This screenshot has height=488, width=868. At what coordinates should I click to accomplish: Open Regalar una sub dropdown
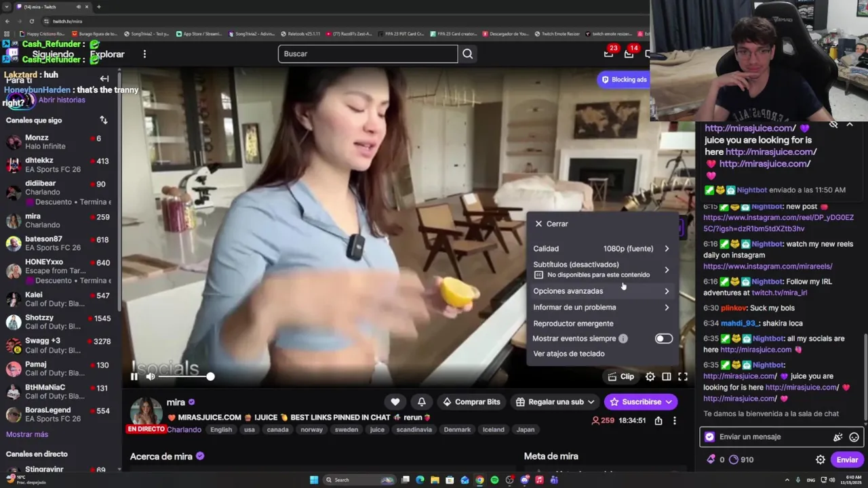[x=555, y=402]
